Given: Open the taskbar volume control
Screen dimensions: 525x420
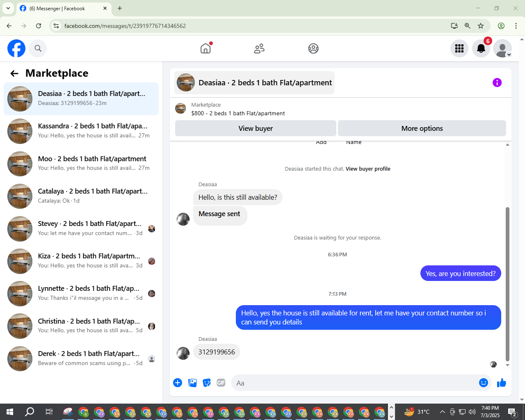Looking at the screenshot, I should point(472,412).
